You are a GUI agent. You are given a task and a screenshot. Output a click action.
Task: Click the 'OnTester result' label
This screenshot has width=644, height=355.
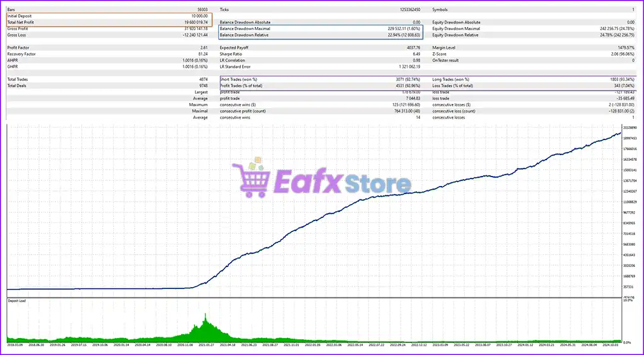446,60
